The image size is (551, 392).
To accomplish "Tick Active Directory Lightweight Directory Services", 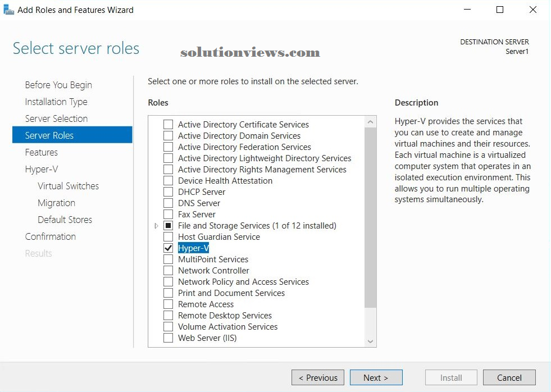I will [169, 158].
